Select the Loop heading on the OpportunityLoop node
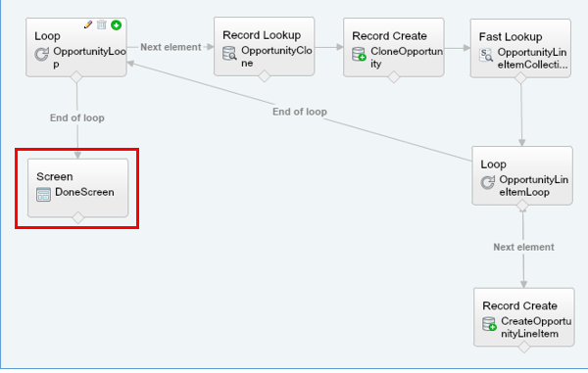This screenshot has width=588, height=373. (47, 36)
